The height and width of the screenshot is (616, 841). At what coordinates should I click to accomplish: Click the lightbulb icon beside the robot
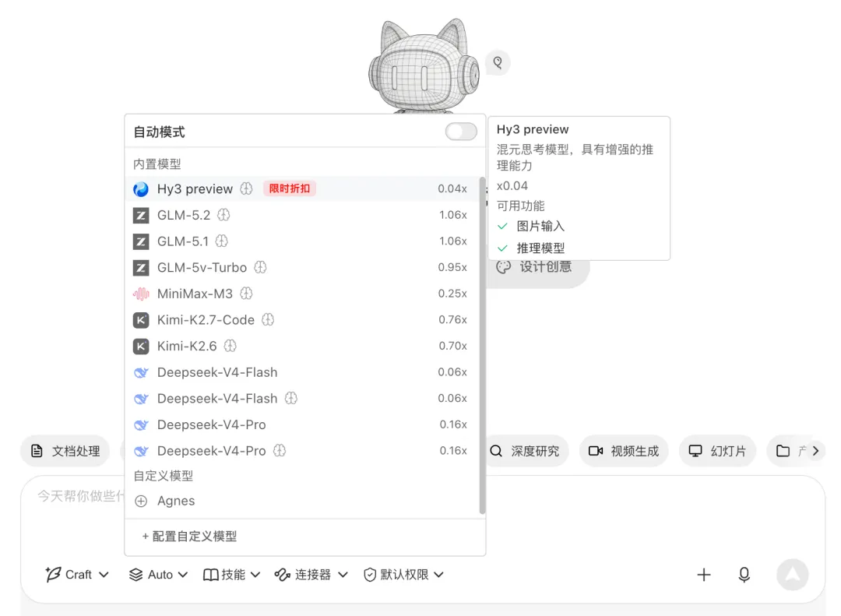click(498, 63)
